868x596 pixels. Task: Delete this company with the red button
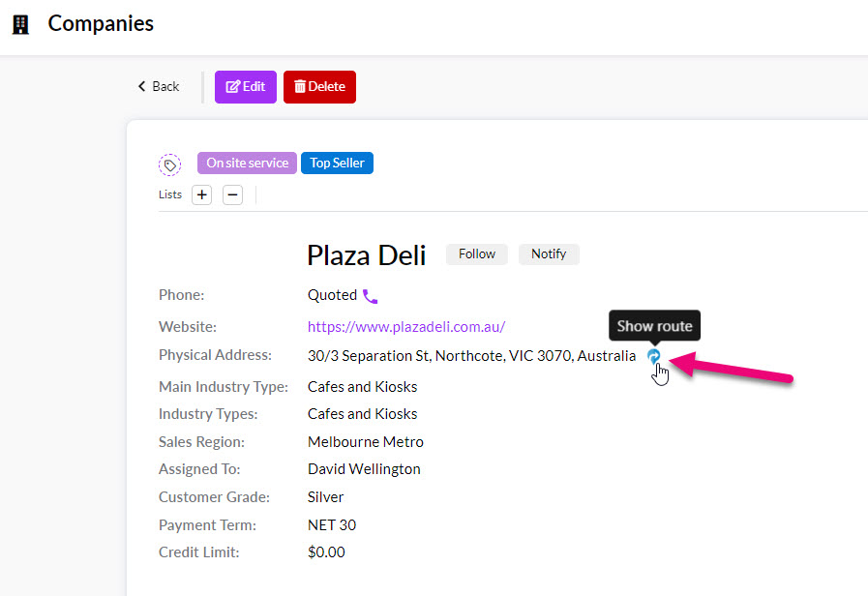319,86
